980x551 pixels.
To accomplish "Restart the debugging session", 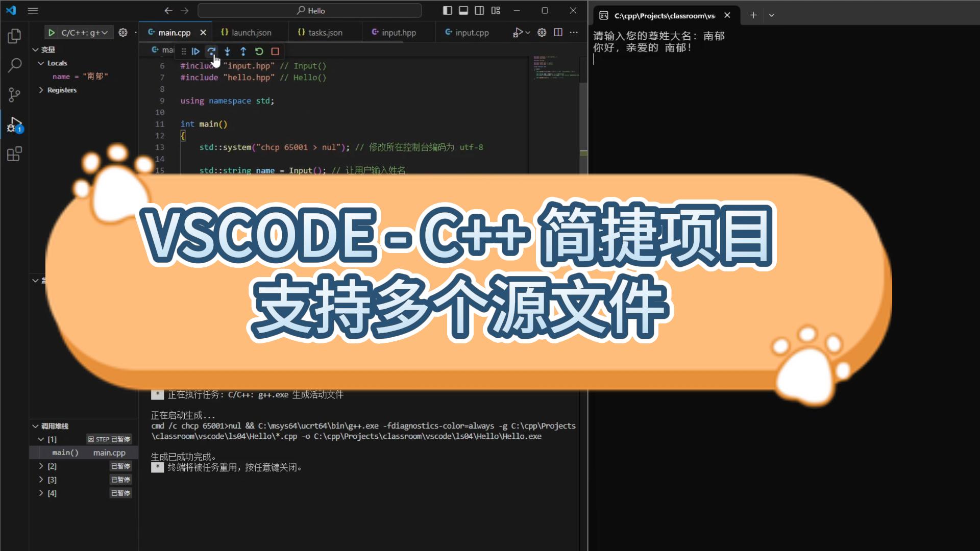I will click(x=259, y=51).
